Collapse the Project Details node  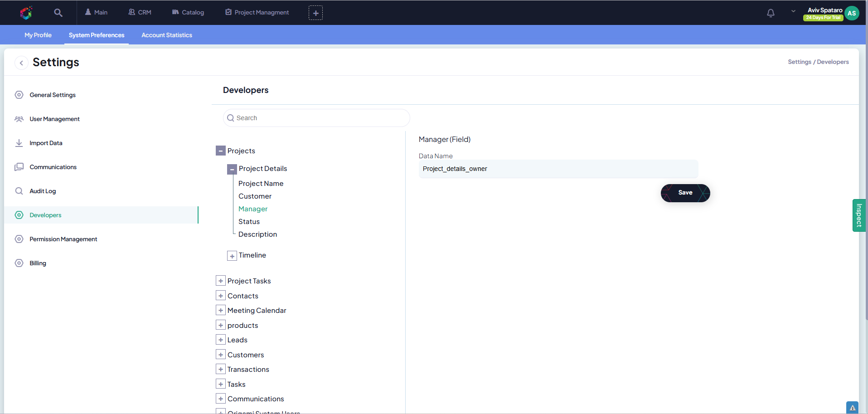point(232,169)
